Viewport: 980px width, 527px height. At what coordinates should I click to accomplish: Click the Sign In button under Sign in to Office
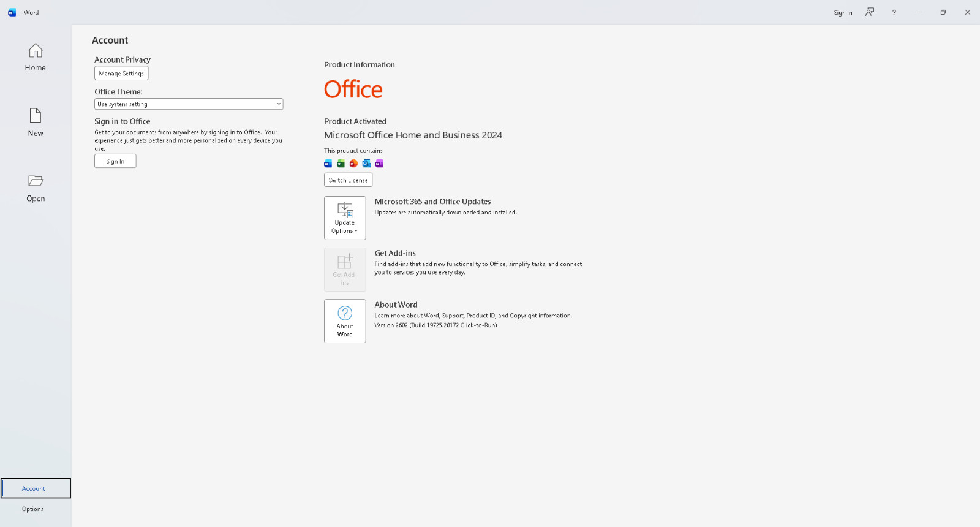pos(115,161)
